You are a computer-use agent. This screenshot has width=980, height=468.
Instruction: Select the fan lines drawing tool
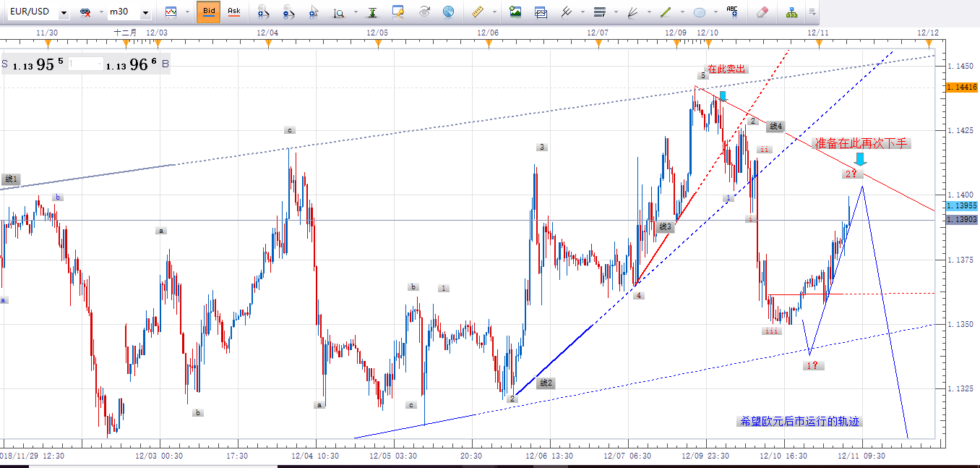633,12
